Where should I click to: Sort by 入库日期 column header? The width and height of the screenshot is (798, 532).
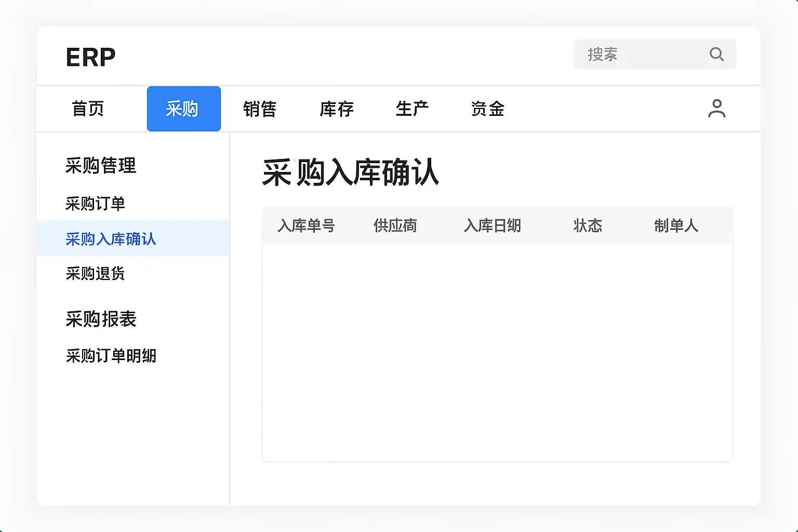point(492,225)
